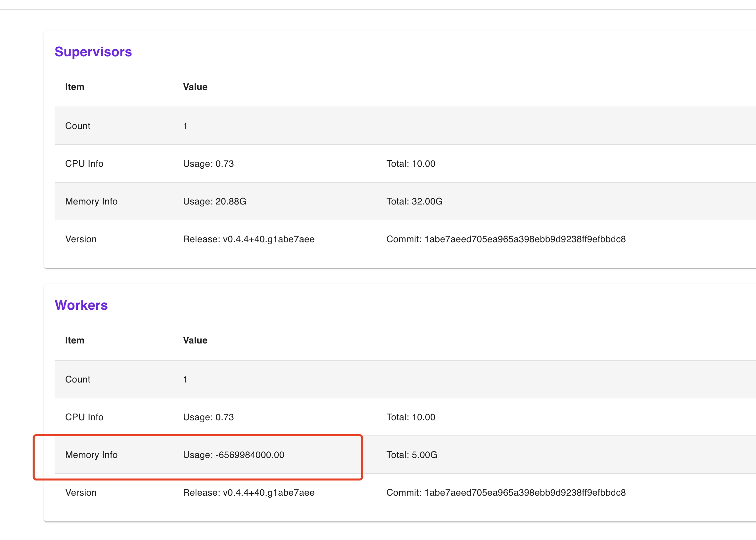Click the Supervisors CPU Usage value 0.73

pyautogui.click(x=208, y=163)
